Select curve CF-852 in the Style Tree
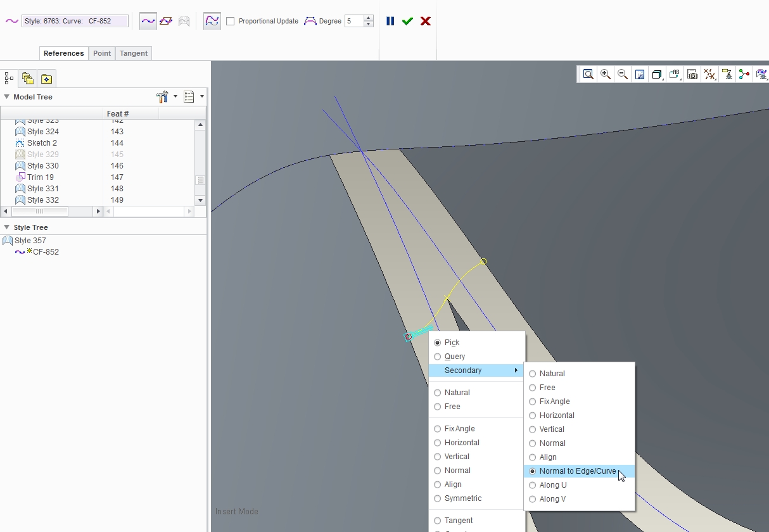 [46, 252]
